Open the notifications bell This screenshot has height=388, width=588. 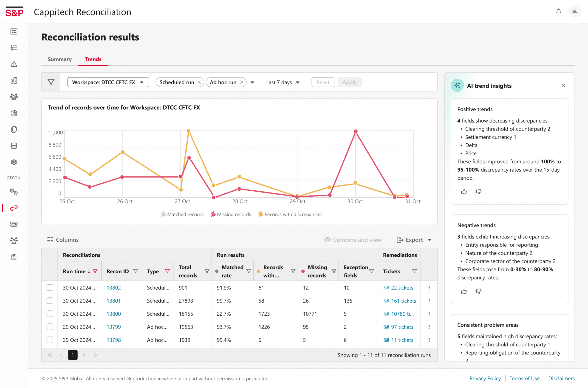[x=558, y=12]
